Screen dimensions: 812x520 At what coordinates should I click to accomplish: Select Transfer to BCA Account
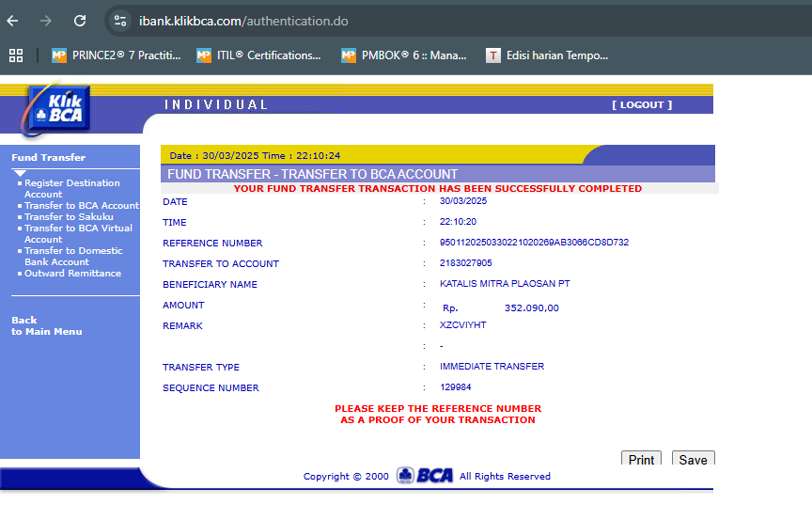click(x=82, y=206)
